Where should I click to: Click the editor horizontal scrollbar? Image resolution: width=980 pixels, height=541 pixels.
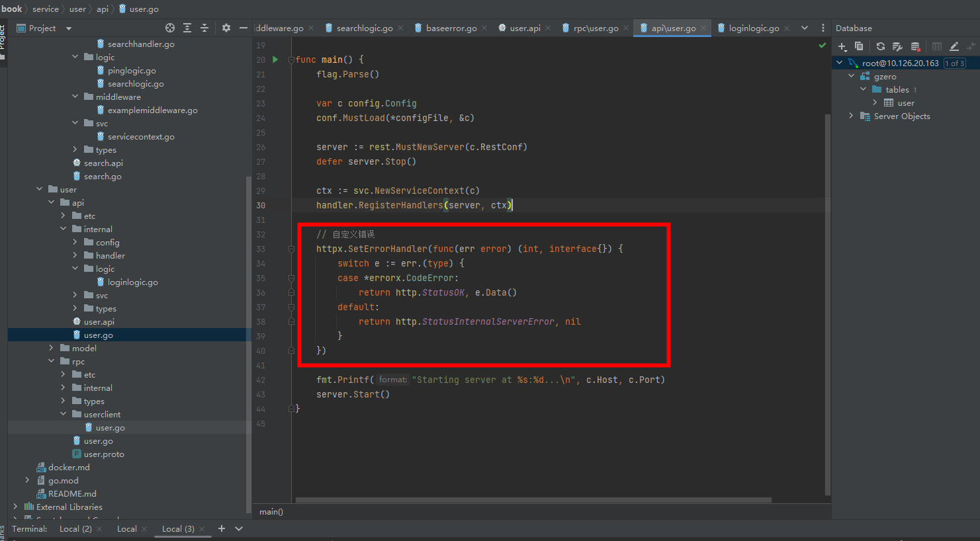533,500
